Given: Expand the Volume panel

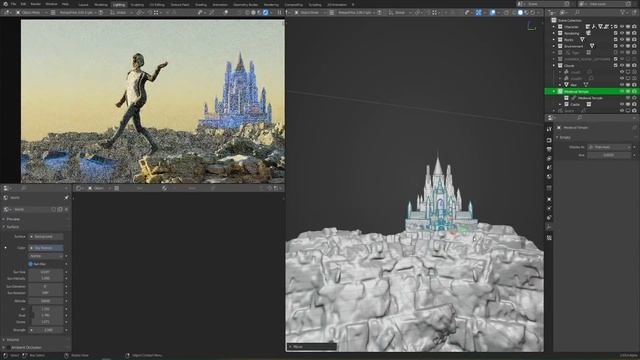Looking at the screenshot, I should (12, 340).
